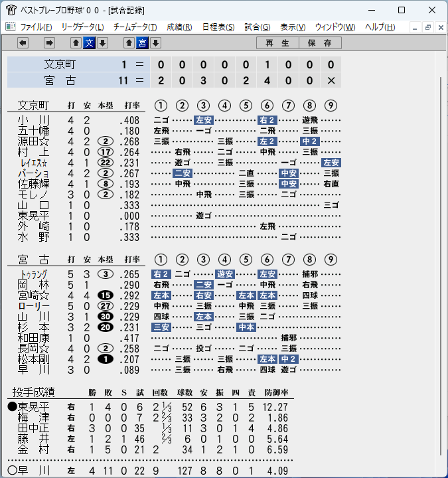Click 水野's 二ゴ result in inning 7
This screenshot has width=448, height=478.
coord(289,237)
